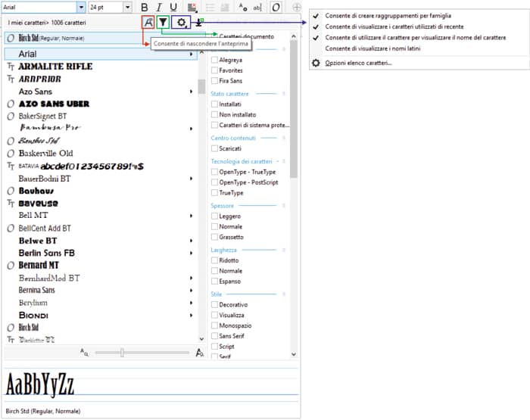530x420 pixels.
Task: Click the download more fonts icon
Action: pos(198,23)
